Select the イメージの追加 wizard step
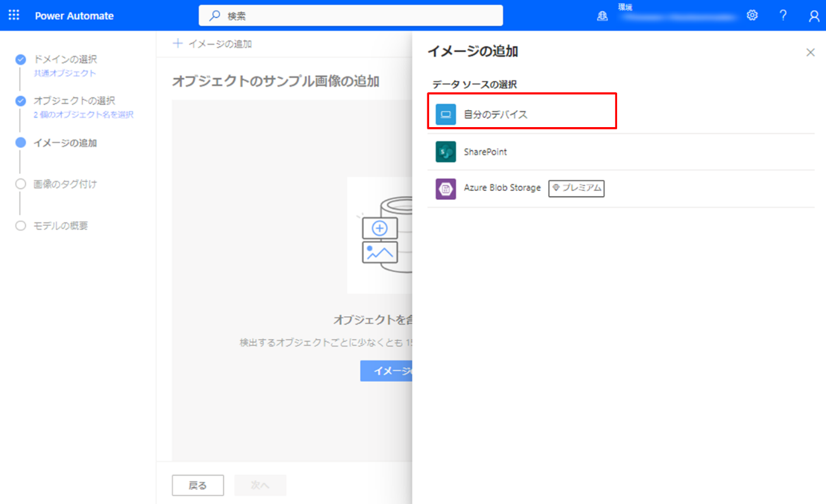 click(65, 143)
